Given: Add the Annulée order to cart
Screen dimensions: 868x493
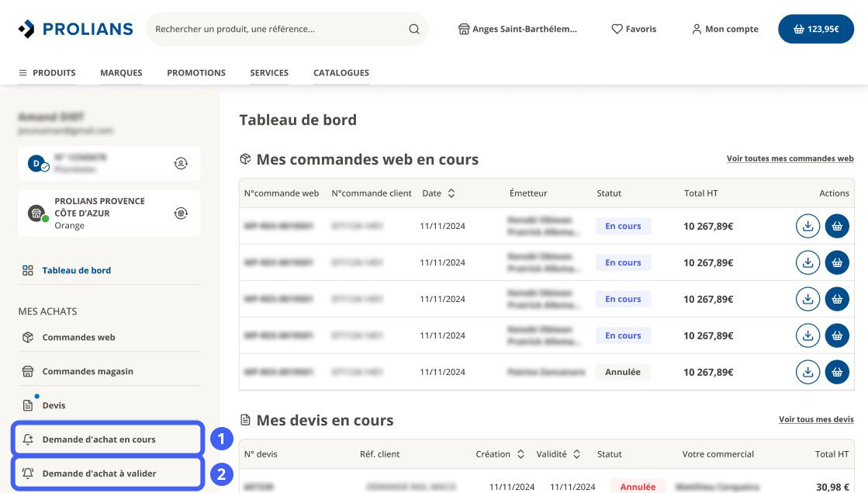Looking at the screenshot, I should click(x=837, y=372).
